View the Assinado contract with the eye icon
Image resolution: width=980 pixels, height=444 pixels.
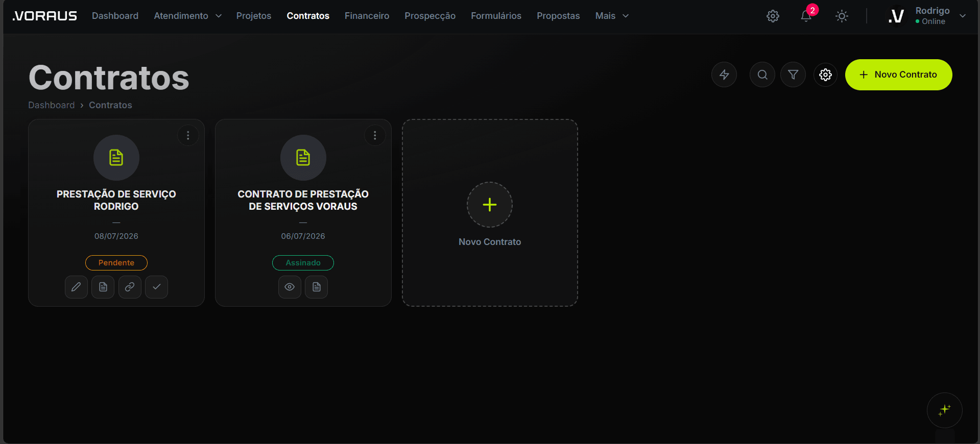click(x=290, y=287)
